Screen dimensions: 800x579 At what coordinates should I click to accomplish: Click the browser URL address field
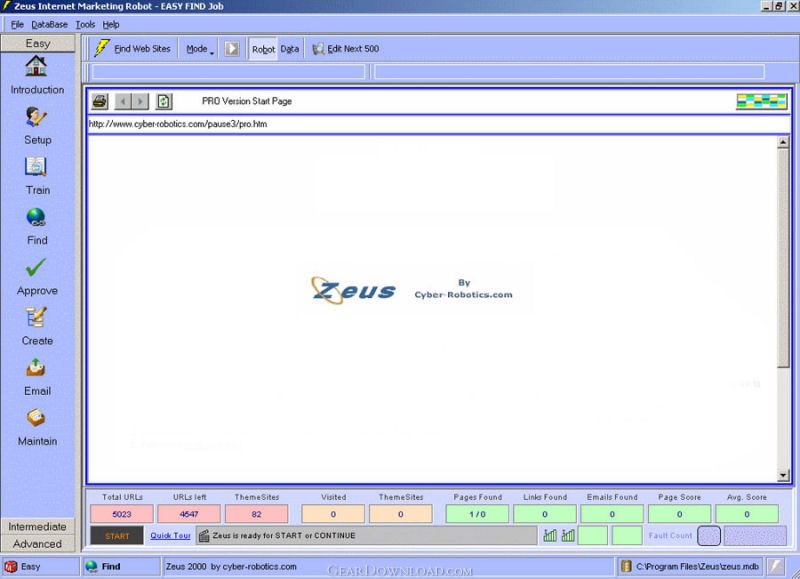click(x=439, y=124)
